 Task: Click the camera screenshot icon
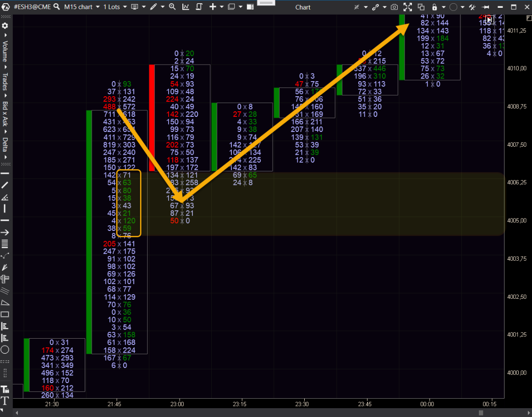tap(395, 7)
